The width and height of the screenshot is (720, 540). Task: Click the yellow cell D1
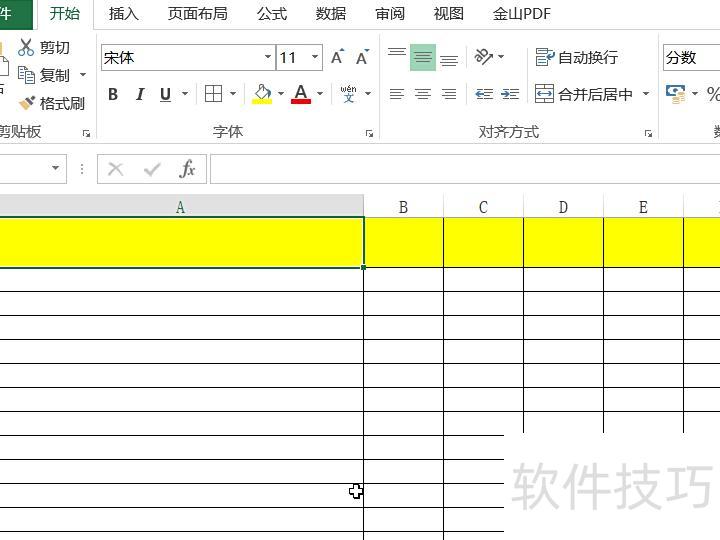point(563,242)
